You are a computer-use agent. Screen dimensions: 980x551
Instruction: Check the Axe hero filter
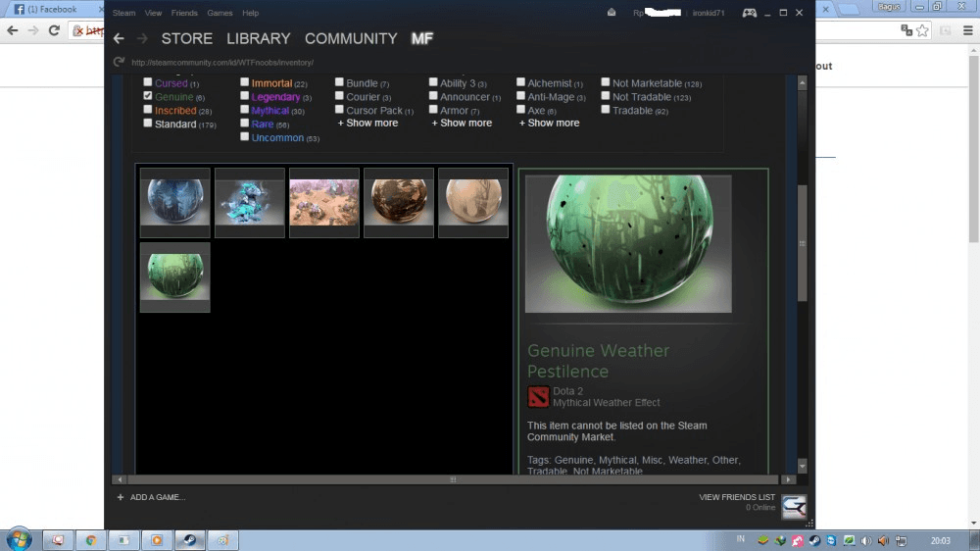point(520,110)
